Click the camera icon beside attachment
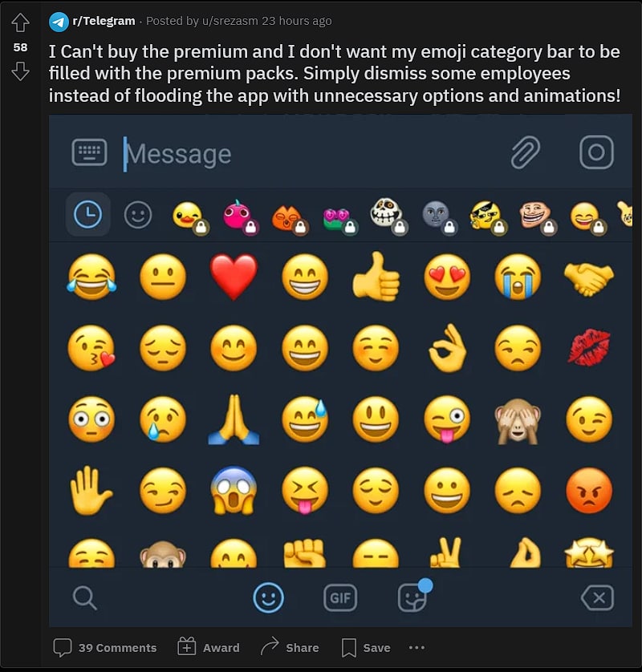The width and height of the screenshot is (642, 672). click(x=596, y=152)
